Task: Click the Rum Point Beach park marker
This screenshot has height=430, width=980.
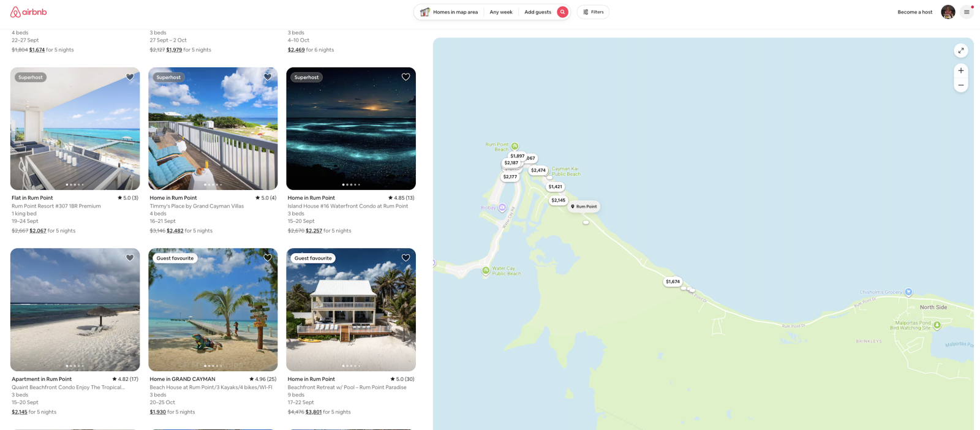Action: [x=514, y=146]
